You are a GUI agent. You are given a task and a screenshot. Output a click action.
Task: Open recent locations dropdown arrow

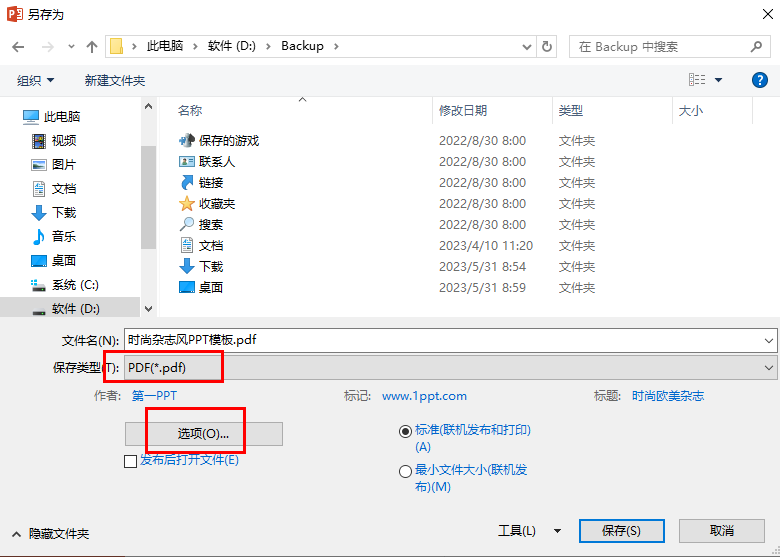pyautogui.click(x=71, y=47)
